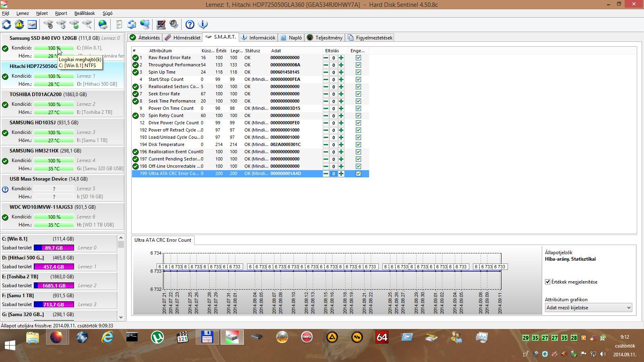The height and width of the screenshot is (362, 644).
Task: Click the green check icon on Raw Read Error Rate row
Action: (x=136, y=58)
